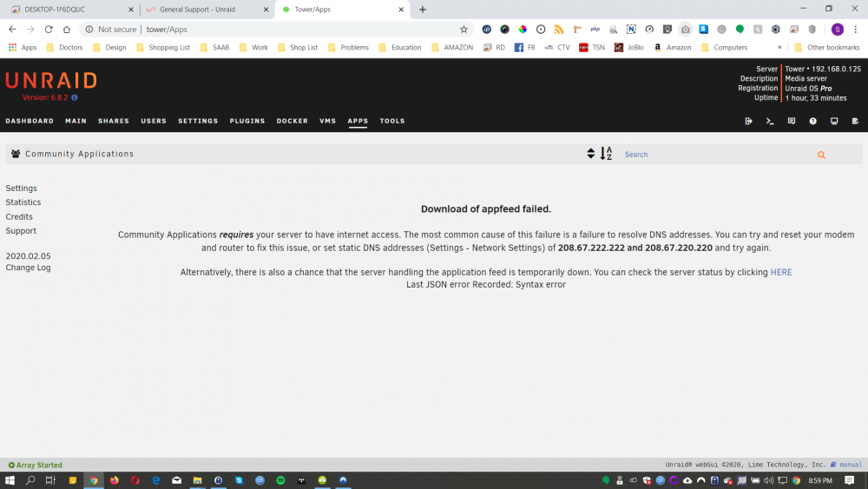This screenshot has height=489, width=868.
Task: Open the SAAB bookmark folder
Action: click(x=214, y=47)
